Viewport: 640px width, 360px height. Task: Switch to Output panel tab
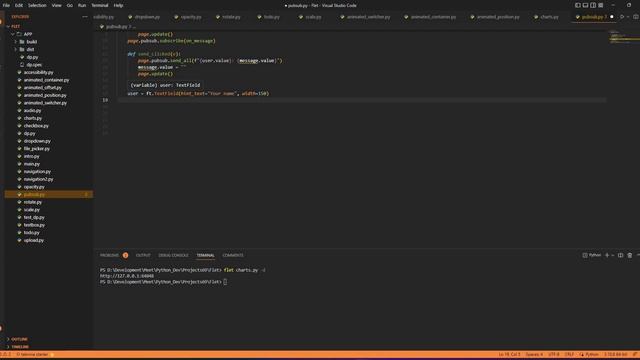143,255
